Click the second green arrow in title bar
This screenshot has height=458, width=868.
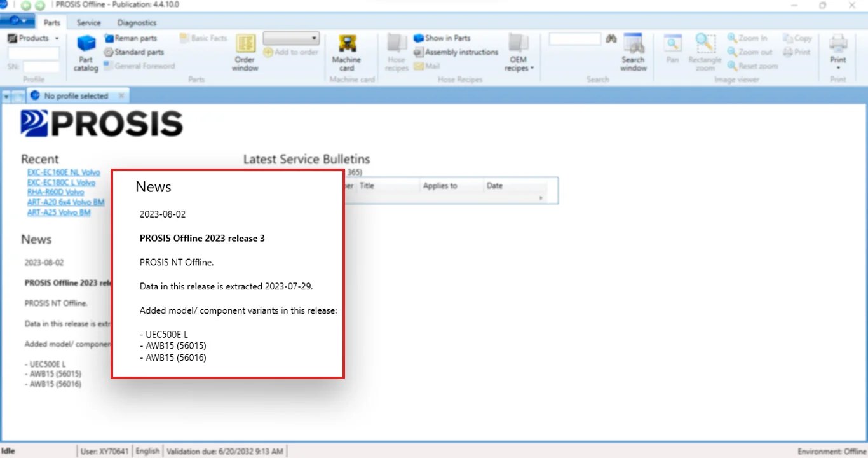click(39, 5)
